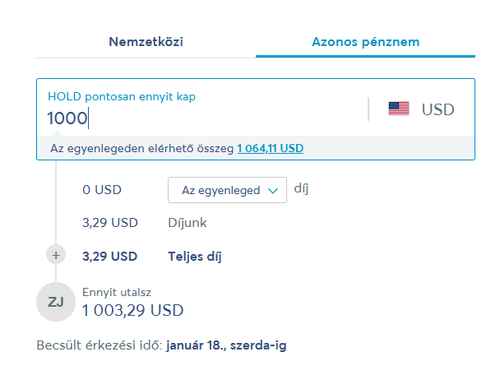
Task: Click the Díjunk fee label
Action: coord(187,223)
